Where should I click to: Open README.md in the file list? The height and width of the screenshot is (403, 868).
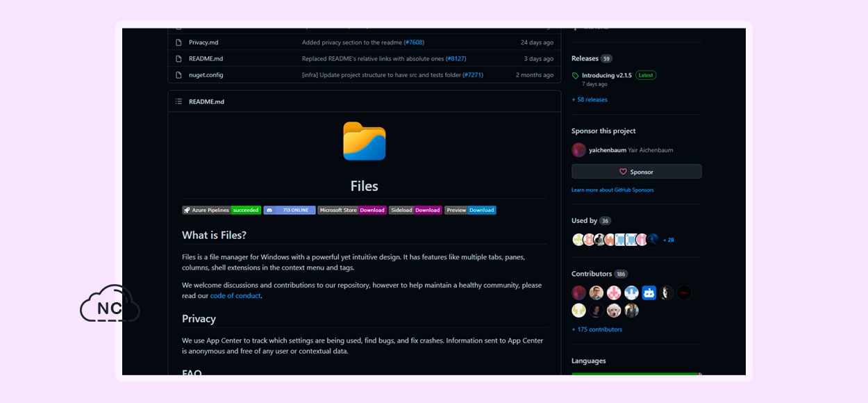click(206, 59)
